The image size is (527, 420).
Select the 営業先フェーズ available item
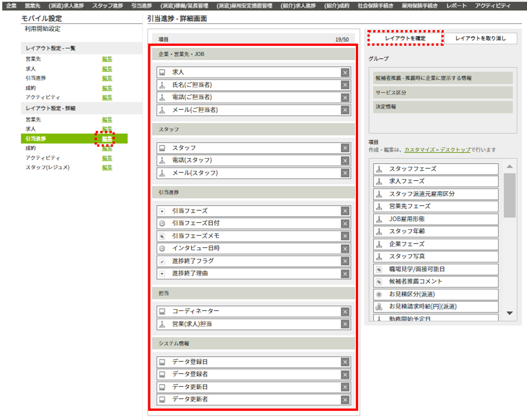click(436, 207)
